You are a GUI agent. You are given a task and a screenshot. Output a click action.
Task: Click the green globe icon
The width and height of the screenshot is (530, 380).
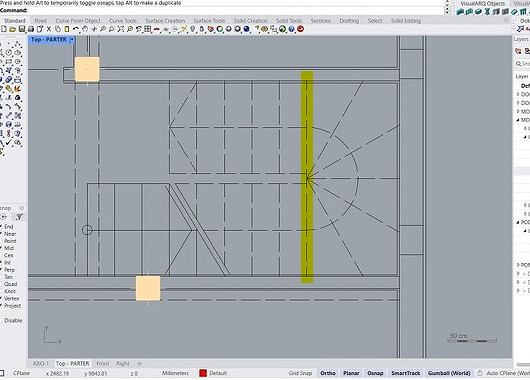tap(282, 29)
